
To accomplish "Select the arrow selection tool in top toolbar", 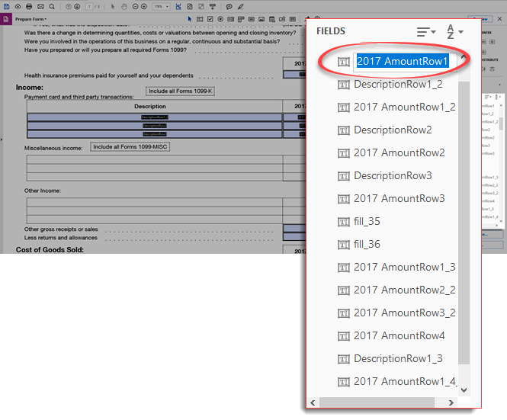I will [113, 6].
